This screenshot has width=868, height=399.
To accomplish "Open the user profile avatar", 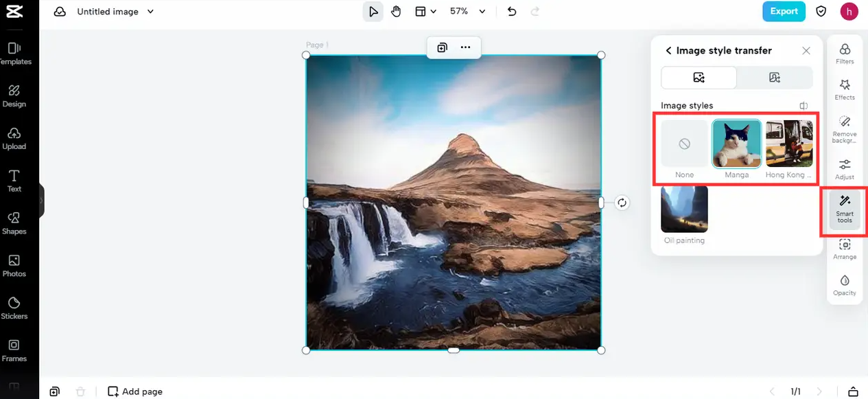I will tap(849, 11).
